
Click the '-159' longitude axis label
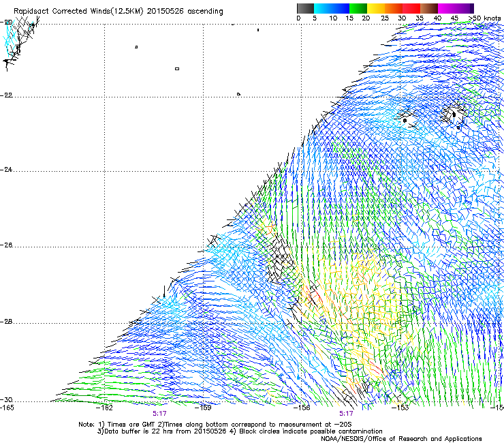203,408
